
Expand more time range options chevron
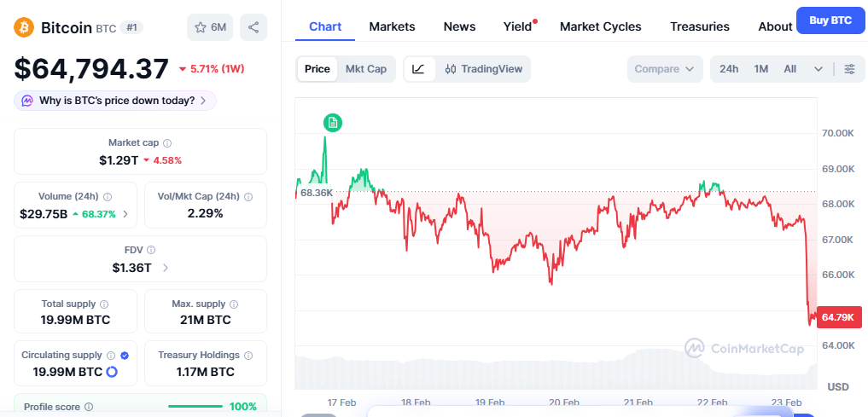tap(818, 69)
